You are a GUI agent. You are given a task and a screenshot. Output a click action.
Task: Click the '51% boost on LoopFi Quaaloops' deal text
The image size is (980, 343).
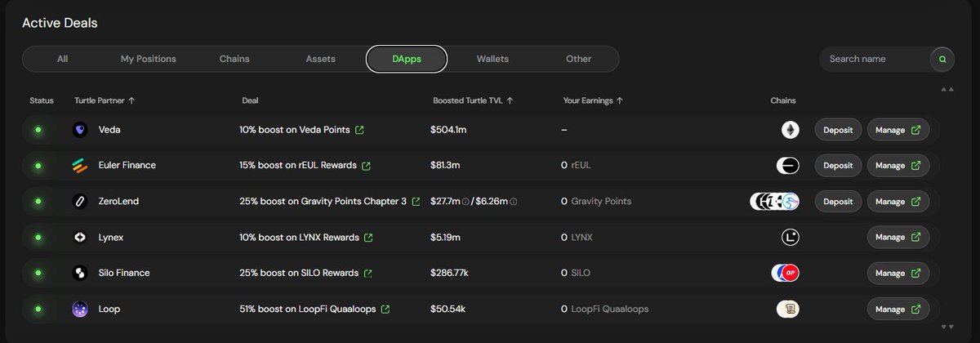click(308, 309)
